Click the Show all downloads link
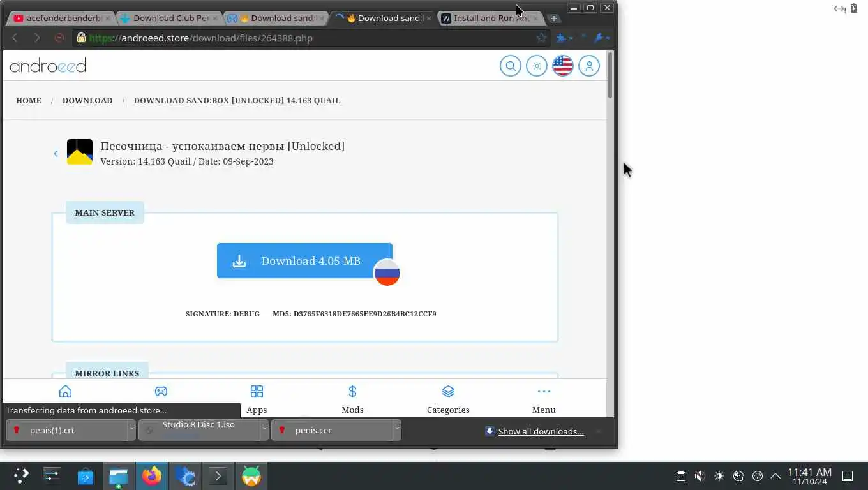The height and width of the screenshot is (490, 868). tap(541, 431)
